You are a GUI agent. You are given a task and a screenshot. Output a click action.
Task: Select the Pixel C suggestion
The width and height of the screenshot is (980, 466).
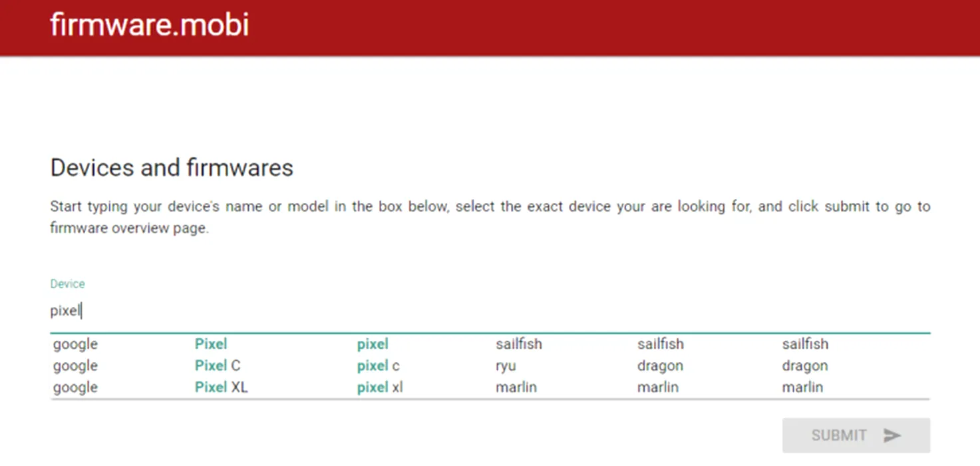[490, 365]
